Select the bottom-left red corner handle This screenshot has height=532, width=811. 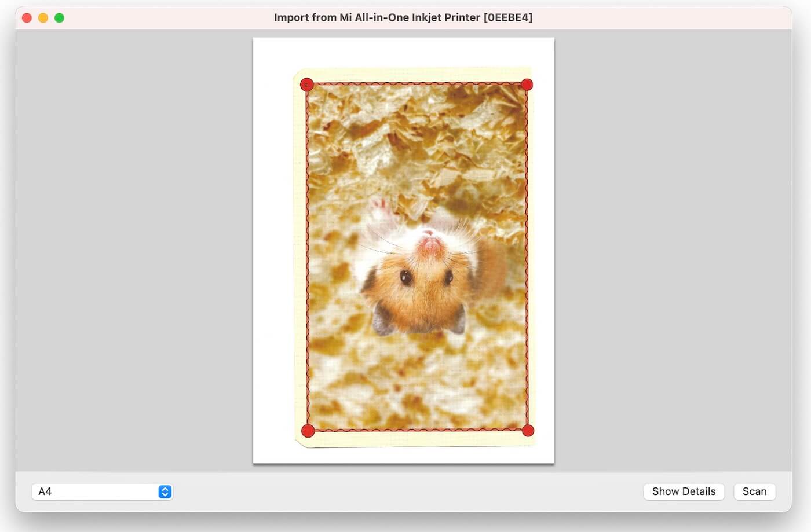308,430
